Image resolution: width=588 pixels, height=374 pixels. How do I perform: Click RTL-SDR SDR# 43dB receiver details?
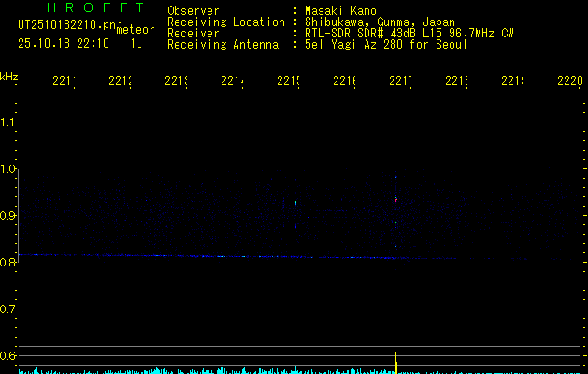pos(409,34)
